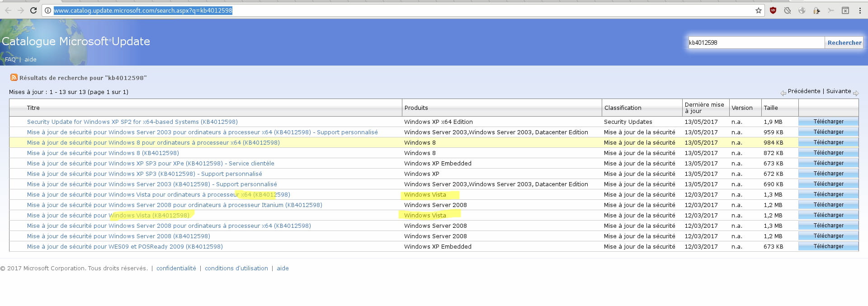
Task: Click the orange RSS feed icon
Action: tap(14, 77)
